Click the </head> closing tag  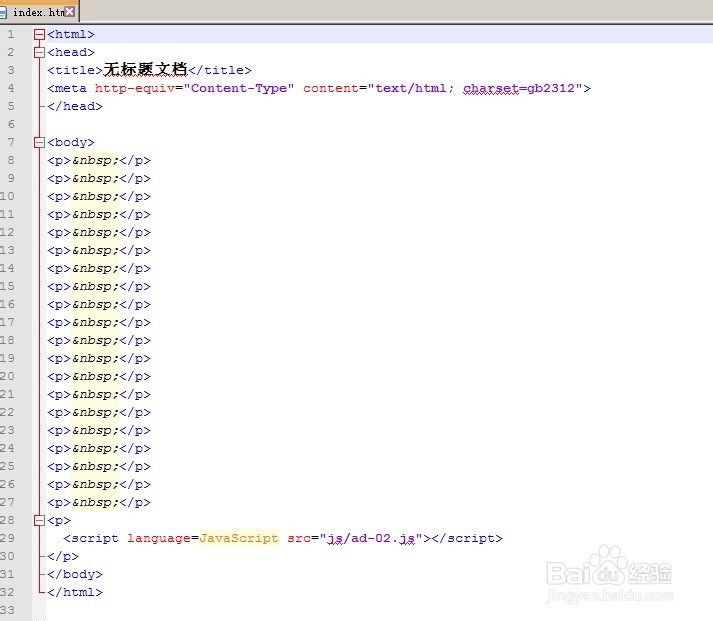pos(75,106)
